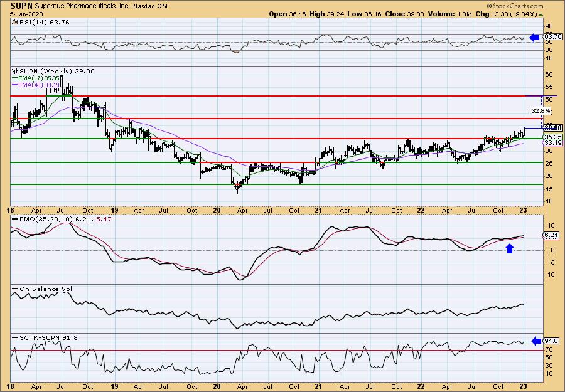This screenshot has height=392, width=565.
Task: Click the SUPN ticker symbol in header
Action: point(21,6)
